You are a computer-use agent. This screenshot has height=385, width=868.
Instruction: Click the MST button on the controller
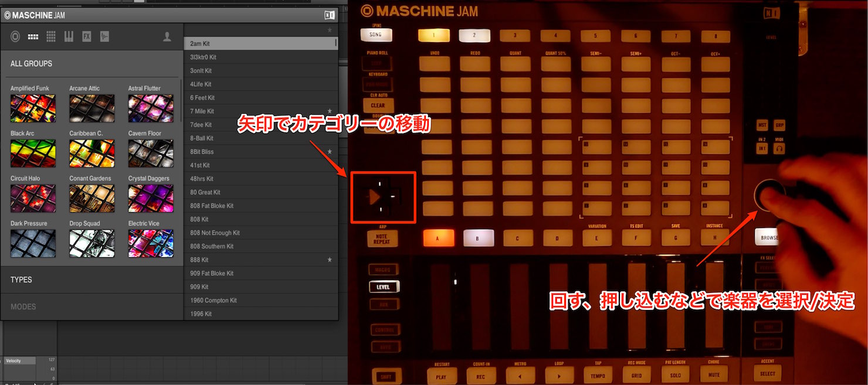(762, 125)
